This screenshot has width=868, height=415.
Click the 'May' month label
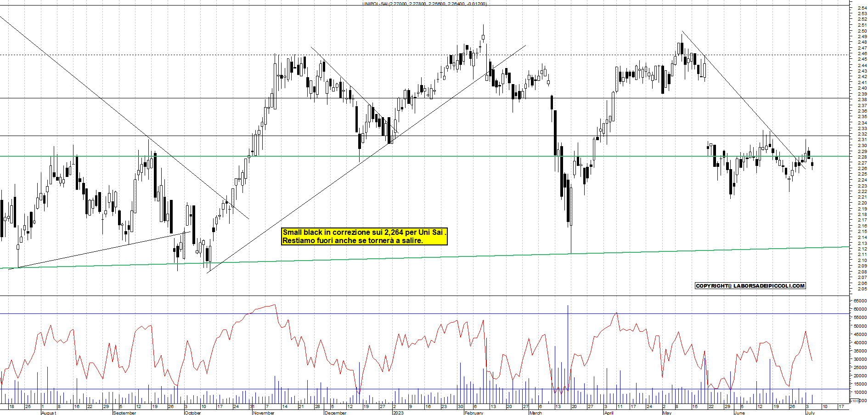[667, 413]
